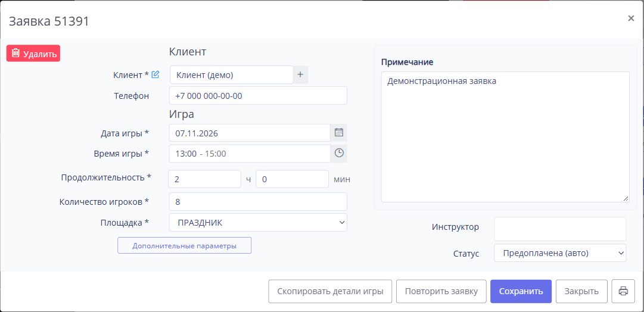Focus the Дата игры field
Viewport: 644px width, 312px height.
(250, 133)
